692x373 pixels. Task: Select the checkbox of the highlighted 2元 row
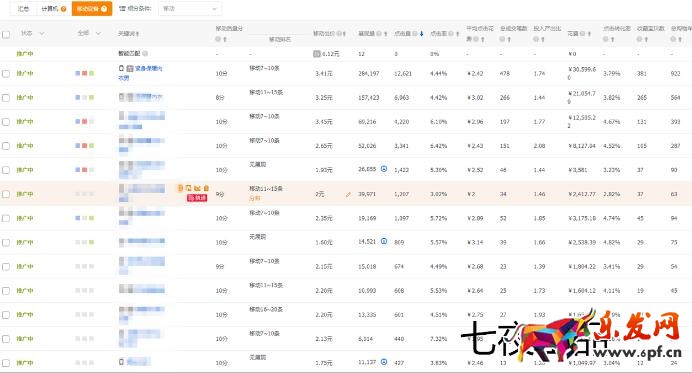coord(6,194)
